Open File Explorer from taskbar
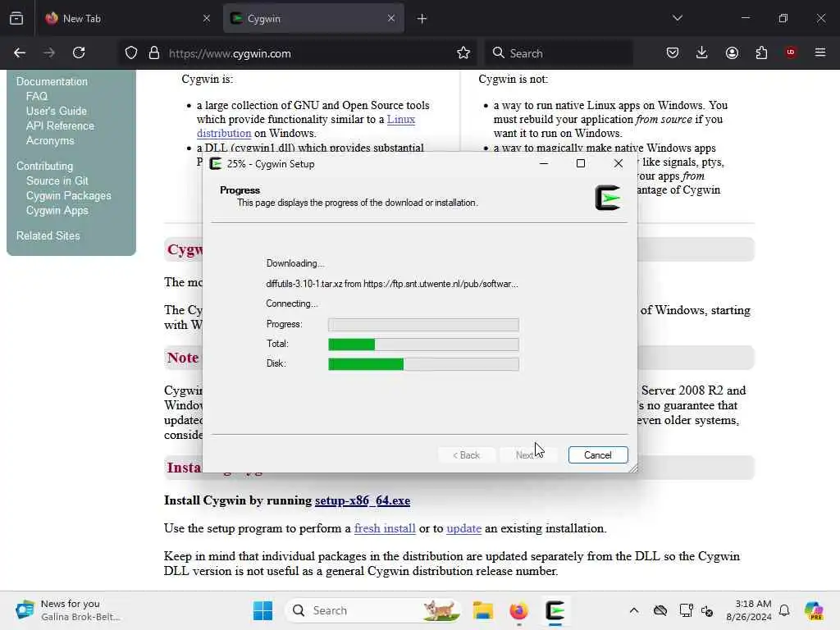The width and height of the screenshot is (840, 630). (482, 610)
